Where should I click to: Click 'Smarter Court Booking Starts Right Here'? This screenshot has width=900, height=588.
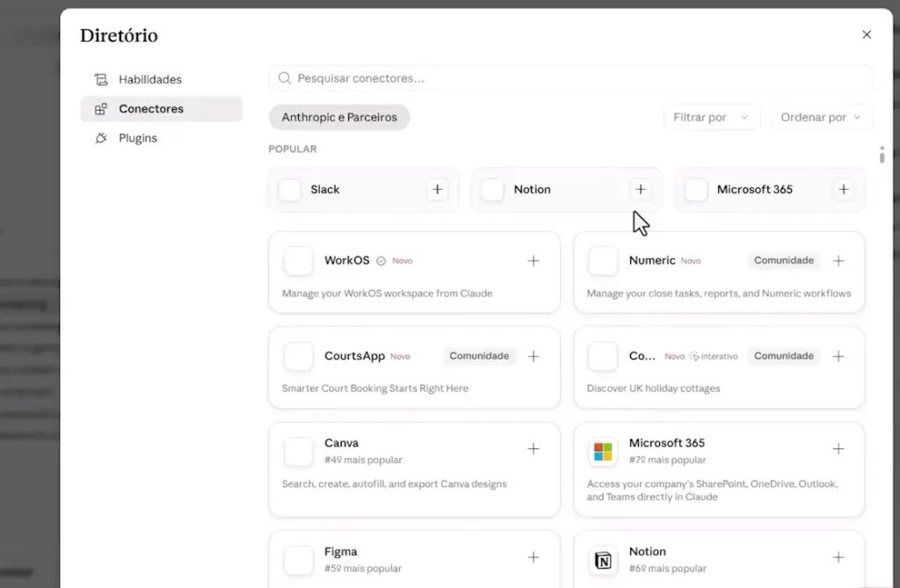pos(375,388)
